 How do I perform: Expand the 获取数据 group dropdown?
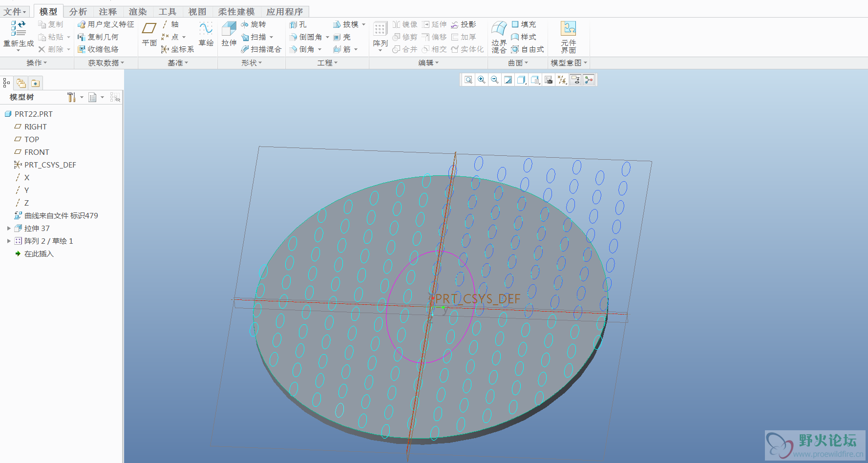click(106, 63)
